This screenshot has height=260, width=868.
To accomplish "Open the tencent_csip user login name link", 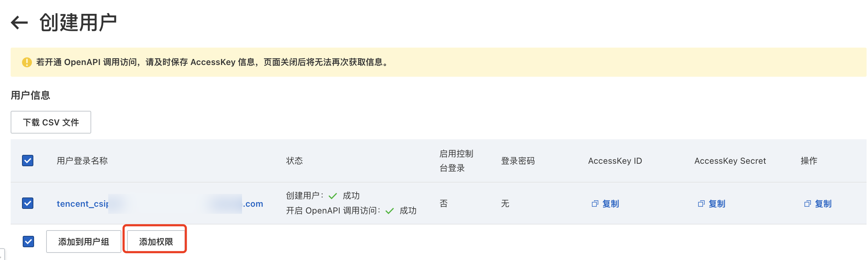I will 160,204.
